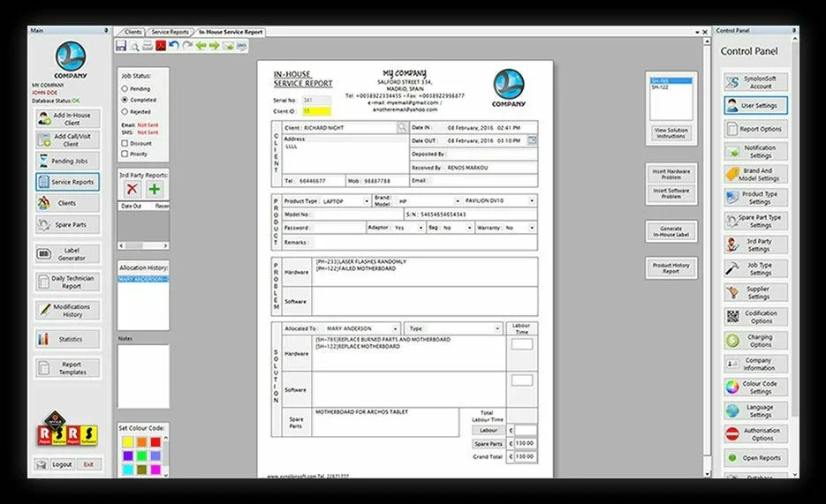This screenshot has height=504, width=826.
Task: Export the report to PDF
Action: [161, 46]
